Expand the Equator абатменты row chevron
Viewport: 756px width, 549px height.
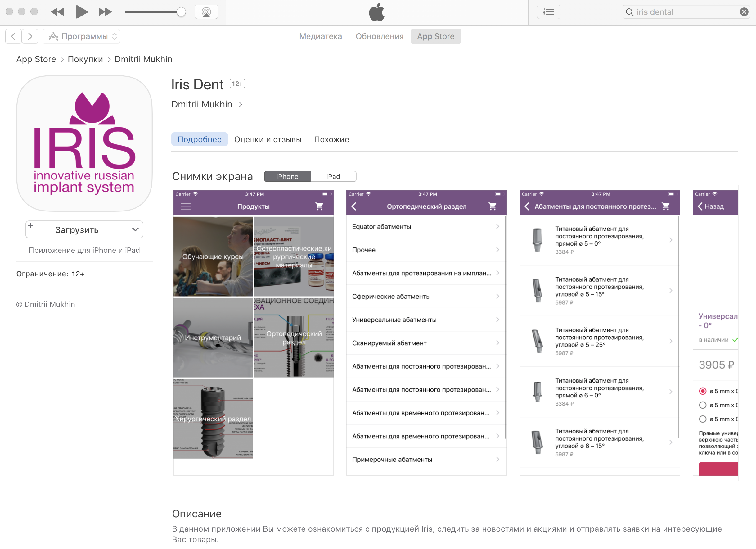[497, 226]
